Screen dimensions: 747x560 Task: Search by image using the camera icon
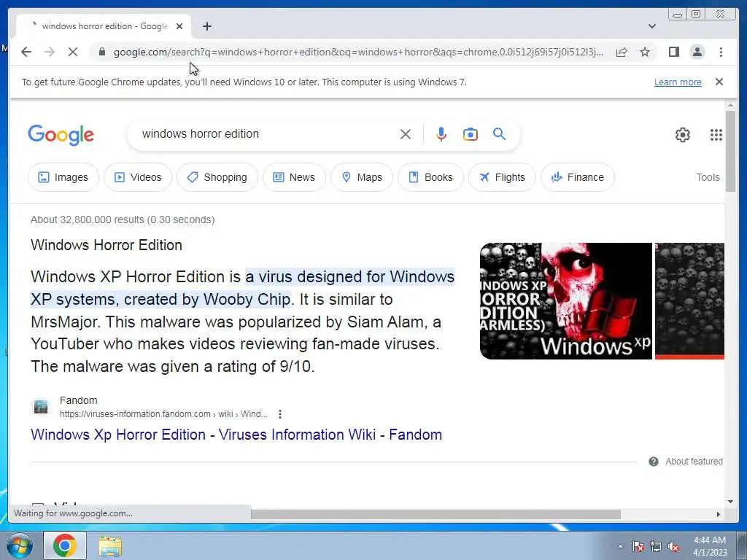tap(471, 134)
